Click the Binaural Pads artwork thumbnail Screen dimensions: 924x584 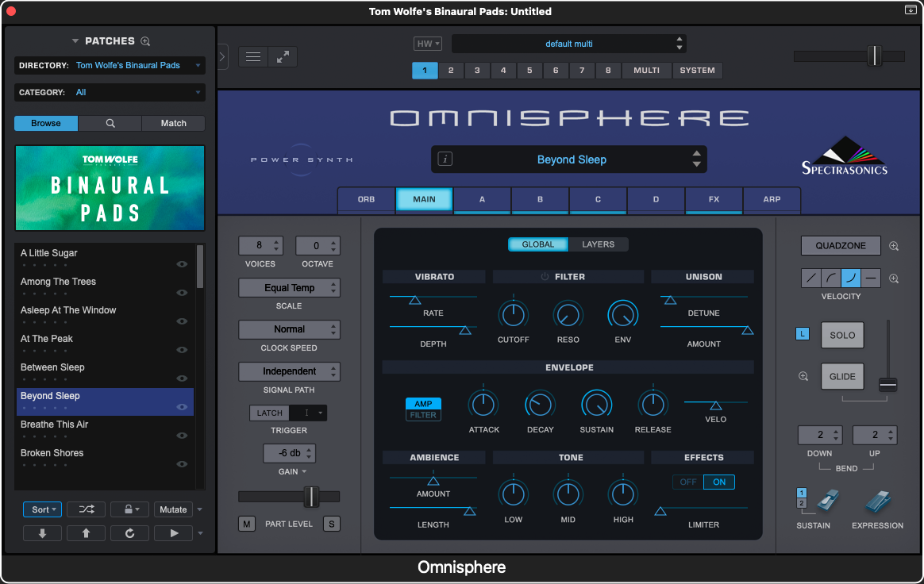(110, 188)
